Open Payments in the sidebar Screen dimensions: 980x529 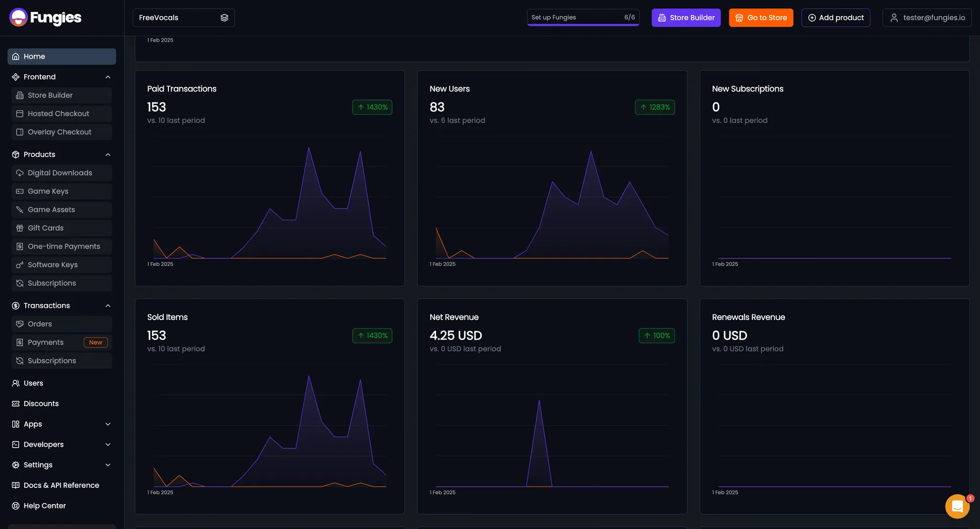click(62, 342)
